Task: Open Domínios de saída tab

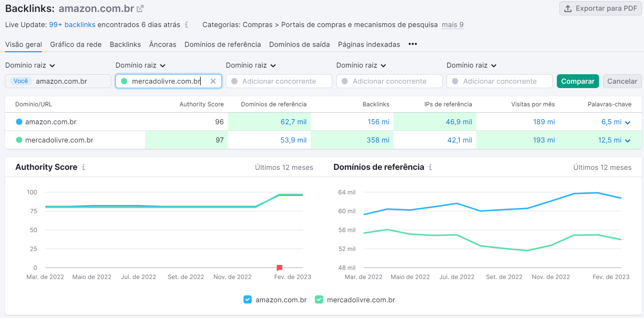Action: [x=299, y=45]
